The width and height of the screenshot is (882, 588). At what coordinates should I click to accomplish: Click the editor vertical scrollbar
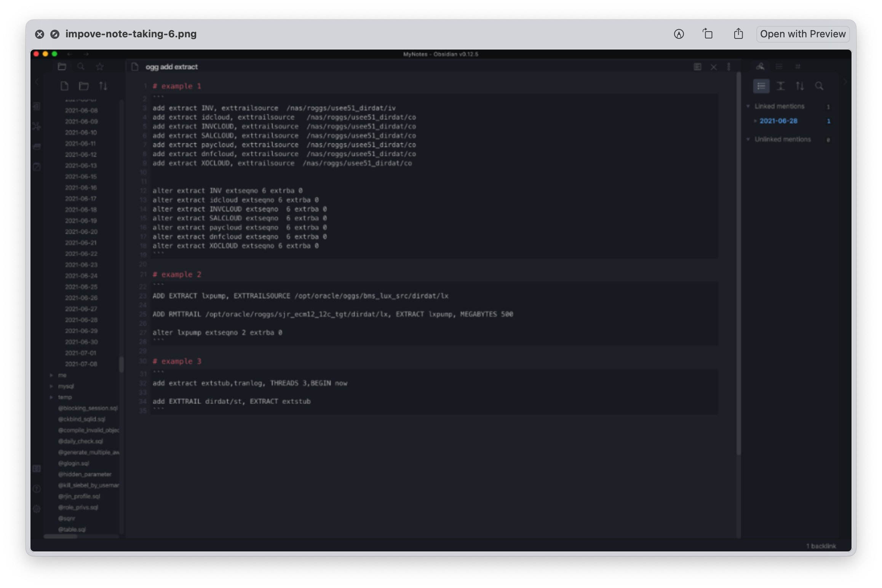(x=739, y=264)
